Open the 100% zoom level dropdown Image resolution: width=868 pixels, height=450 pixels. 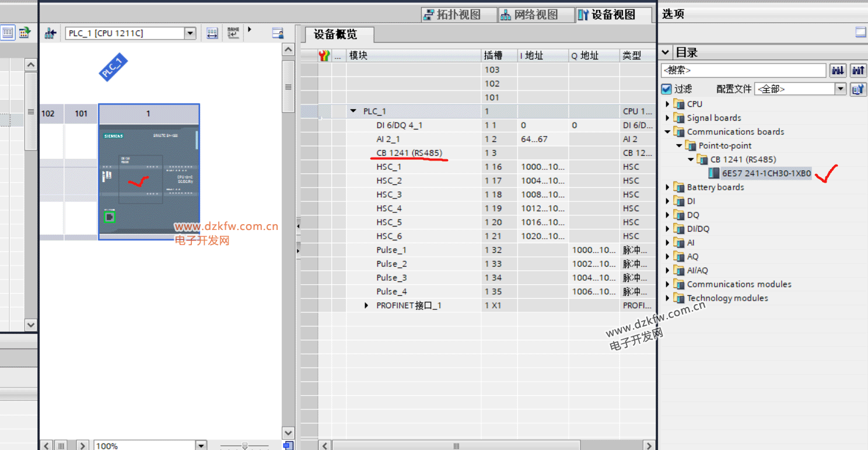pos(201,446)
